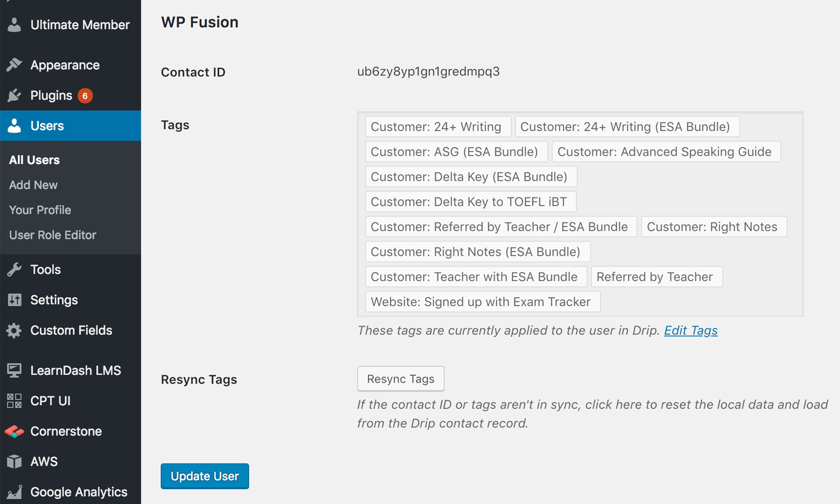Open the Add New user submenu item
This screenshot has width=840, height=504.
click(33, 185)
